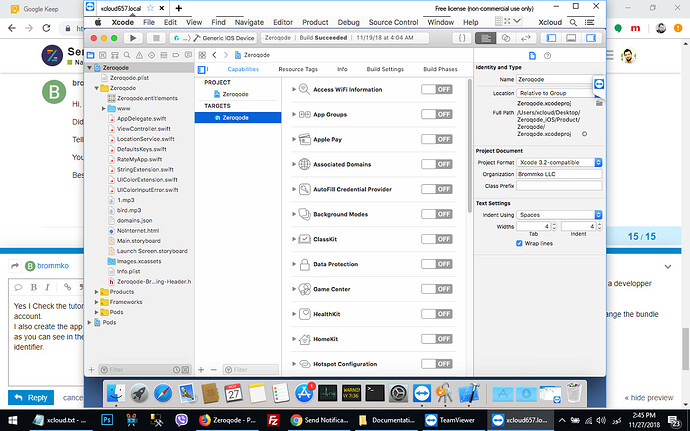Open the Issue navigator warning icon
Screen dimensions: 690x431
tap(139, 55)
